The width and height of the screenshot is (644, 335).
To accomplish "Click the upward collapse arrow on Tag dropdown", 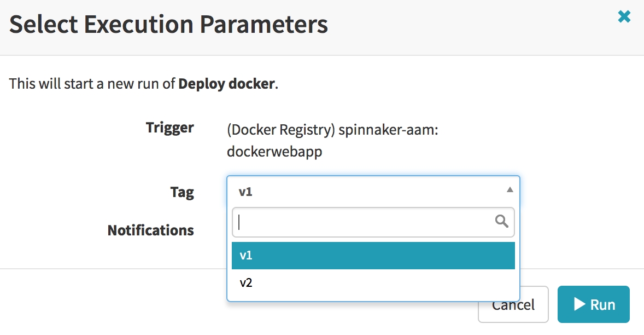I will click(x=510, y=189).
